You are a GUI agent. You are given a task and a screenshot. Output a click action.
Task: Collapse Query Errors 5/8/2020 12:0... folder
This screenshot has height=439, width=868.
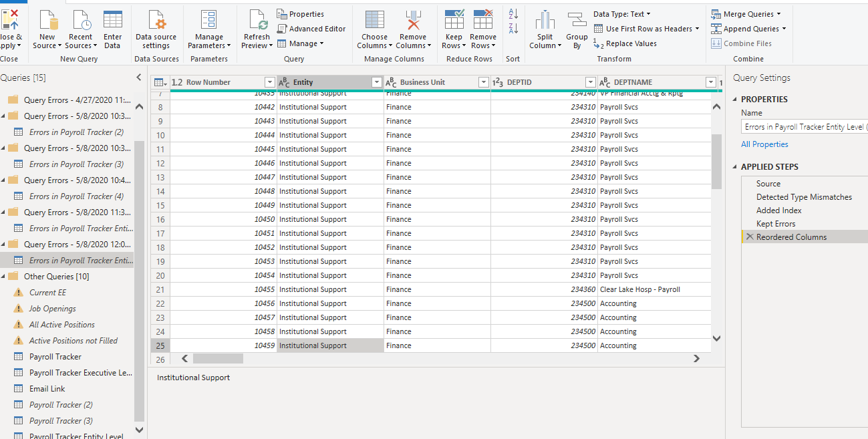[3, 244]
